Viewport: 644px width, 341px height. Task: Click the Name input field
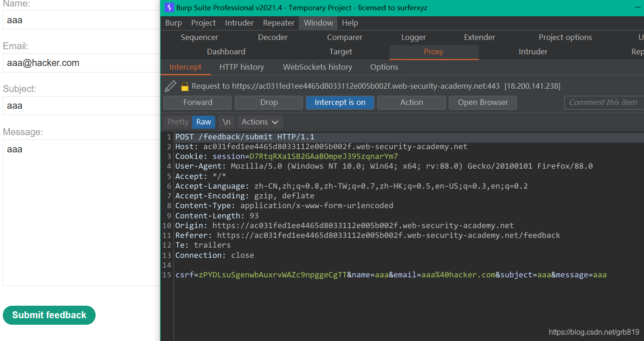tap(82, 20)
